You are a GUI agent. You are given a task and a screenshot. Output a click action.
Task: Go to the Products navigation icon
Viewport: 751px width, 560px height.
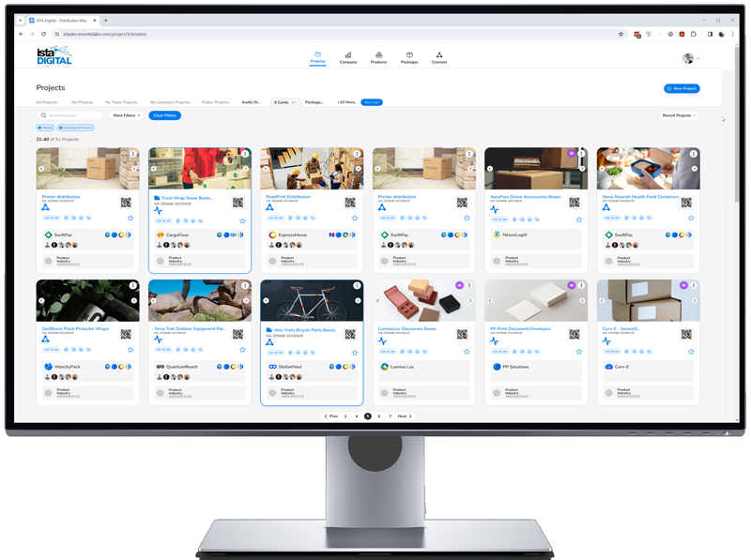pos(378,57)
